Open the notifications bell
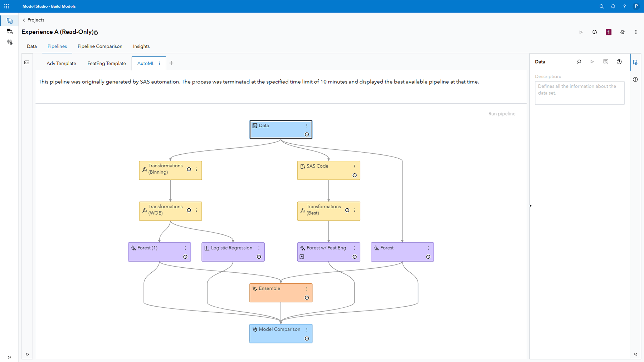This screenshot has height=362, width=644. click(613, 6)
